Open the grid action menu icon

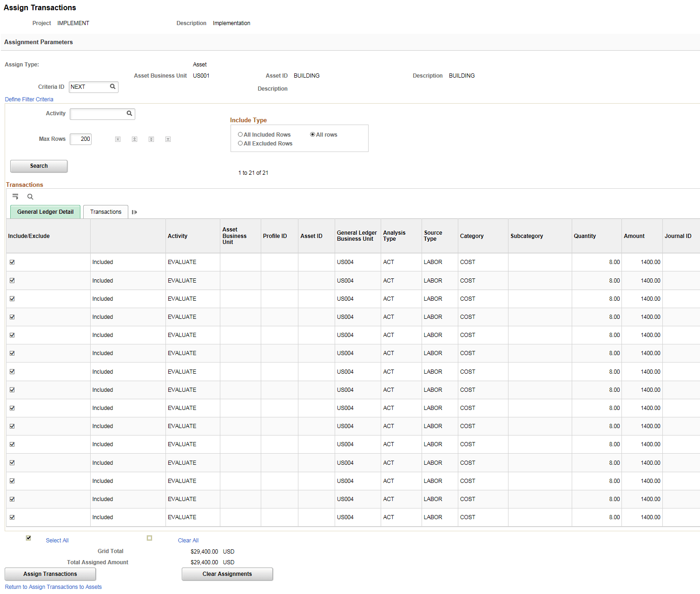click(x=15, y=196)
